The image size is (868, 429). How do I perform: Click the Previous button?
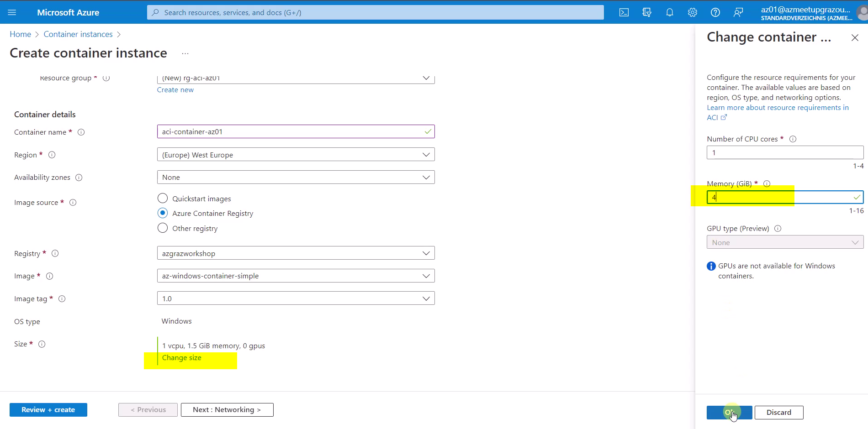point(148,410)
